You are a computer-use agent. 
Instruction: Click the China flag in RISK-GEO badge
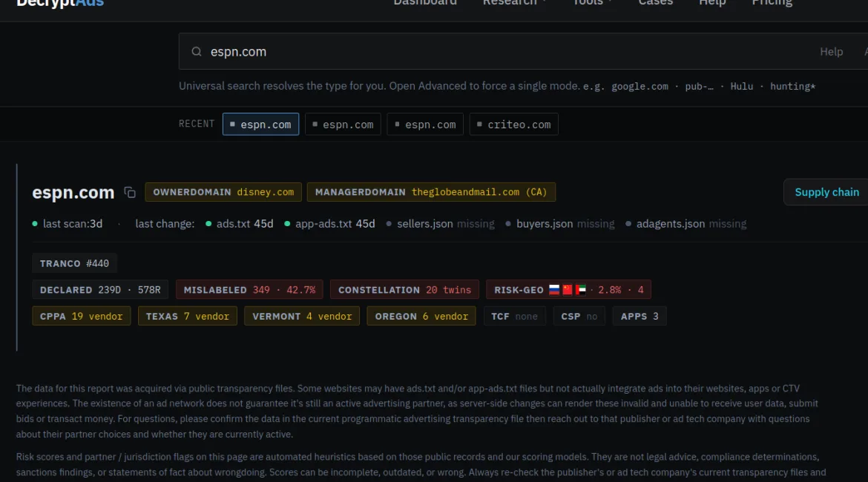tap(568, 289)
